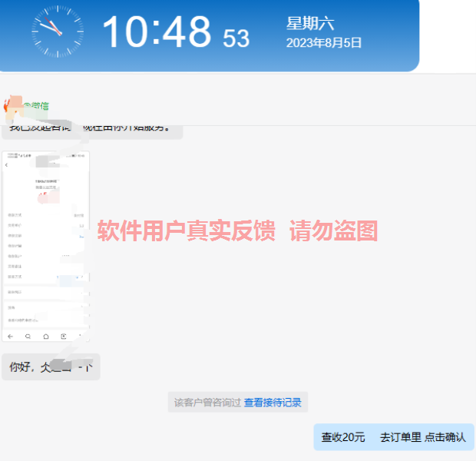Click the weekday label 星期六
The image size is (476, 461).
(309, 23)
